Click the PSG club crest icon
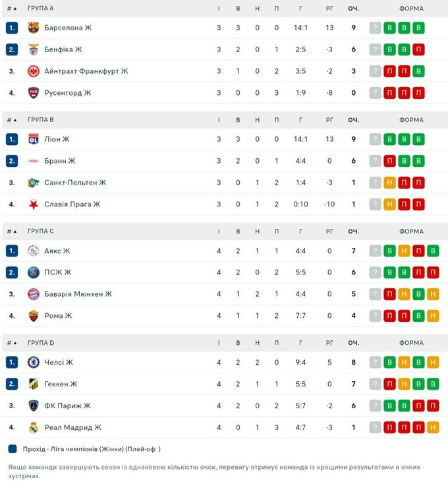The height and width of the screenshot is (488, 448). [34, 272]
